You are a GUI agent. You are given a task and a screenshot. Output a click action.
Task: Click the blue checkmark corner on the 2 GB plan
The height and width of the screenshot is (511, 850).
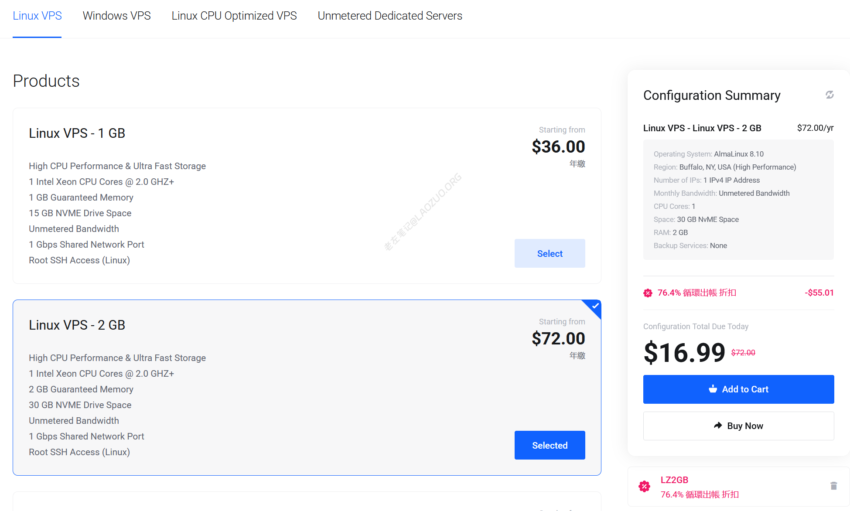coord(593,307)
